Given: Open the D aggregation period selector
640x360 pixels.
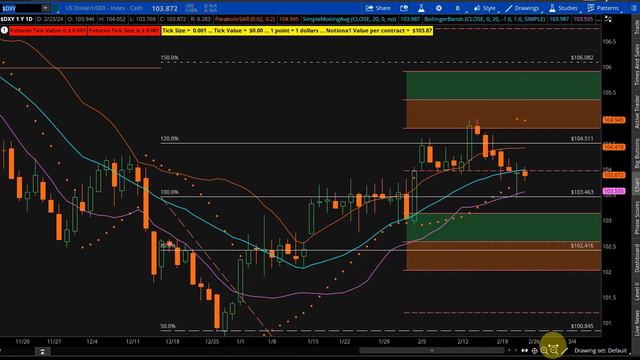Looking at the screenshot, I should point(458,8).
